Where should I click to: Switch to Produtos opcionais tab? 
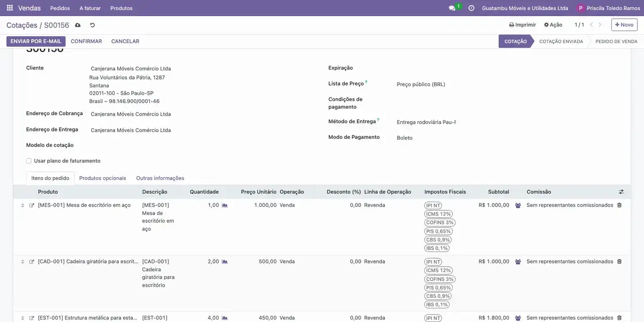[x=103, y=178]
